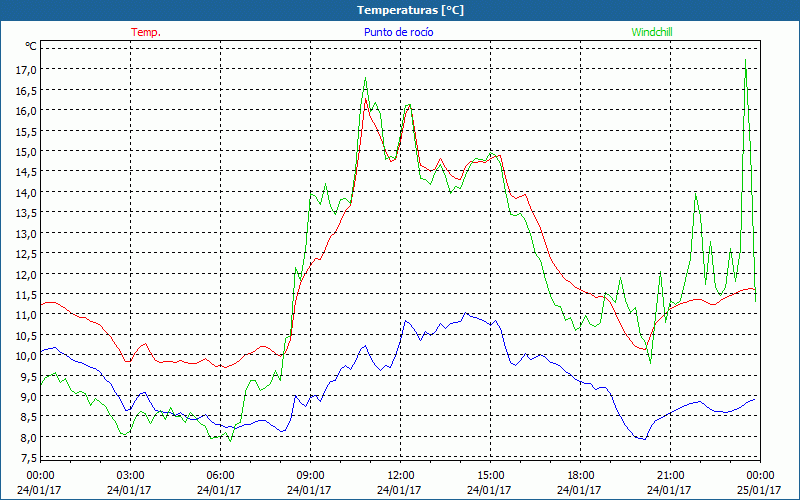Click the 15,0 y-axis value
The width and height of the screenshot is (800, 500).
[27, 152]
